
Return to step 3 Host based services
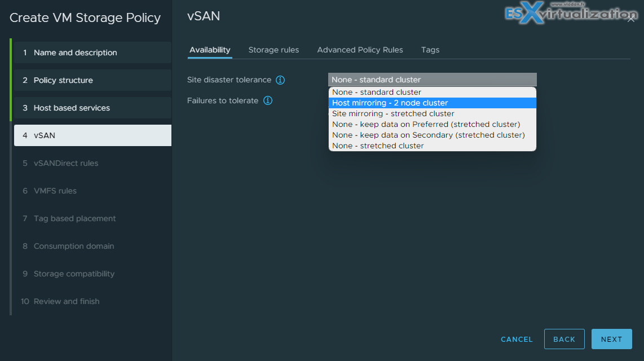(92, 108)
